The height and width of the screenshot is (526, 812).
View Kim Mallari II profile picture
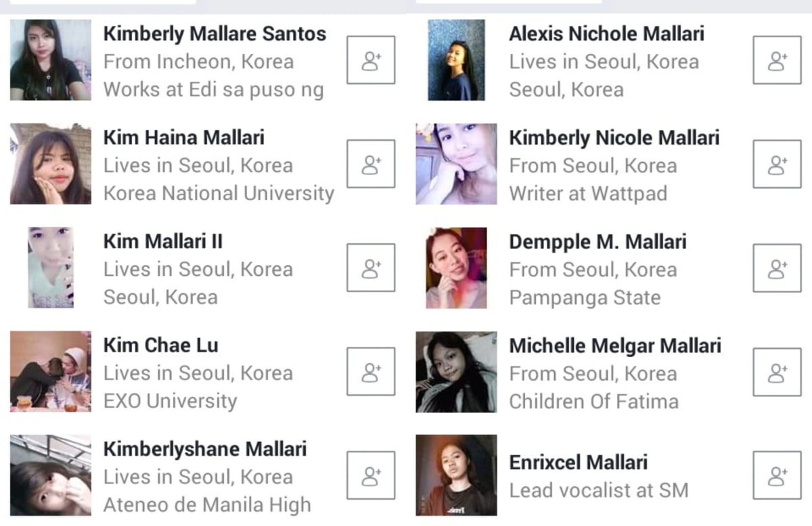50,268
